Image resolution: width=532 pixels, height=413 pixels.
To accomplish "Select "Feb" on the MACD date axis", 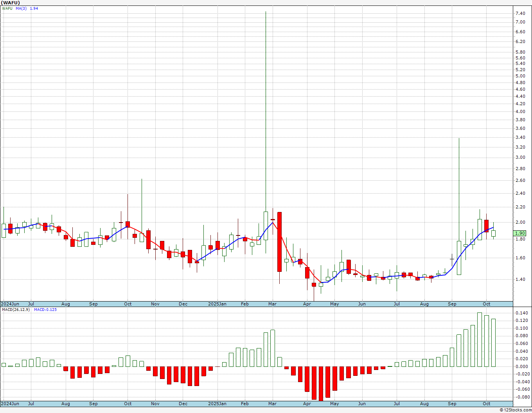I will point(245,404).
